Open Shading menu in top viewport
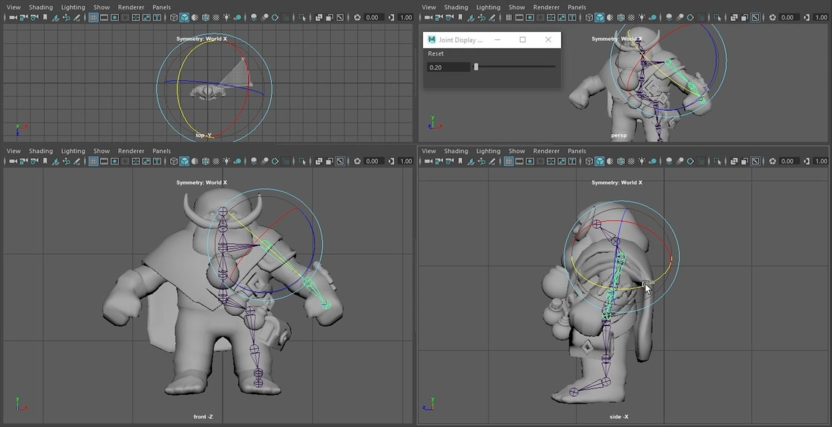Viewport: 832px width, 427px height. point(40,7)
